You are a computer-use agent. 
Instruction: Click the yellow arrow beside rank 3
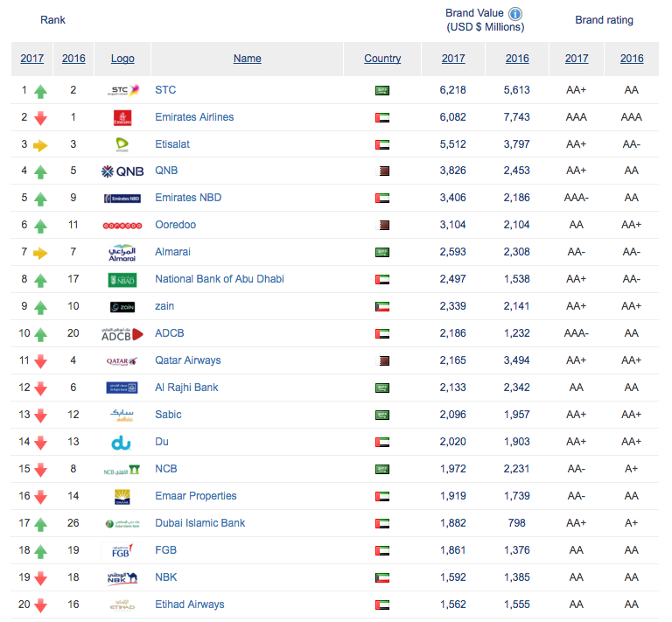tap(40, 145)
